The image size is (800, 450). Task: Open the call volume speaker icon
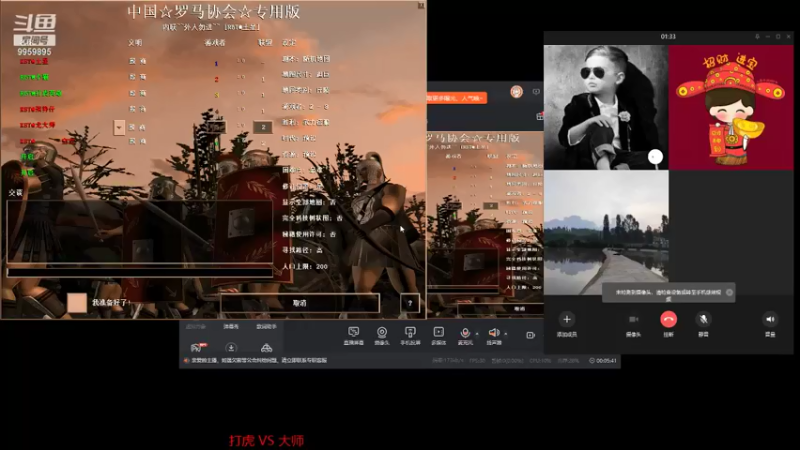tap(770, 319)
